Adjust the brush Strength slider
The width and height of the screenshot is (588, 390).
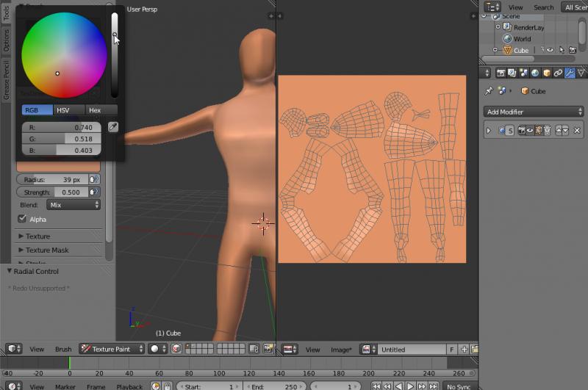(x=52, y=192)
